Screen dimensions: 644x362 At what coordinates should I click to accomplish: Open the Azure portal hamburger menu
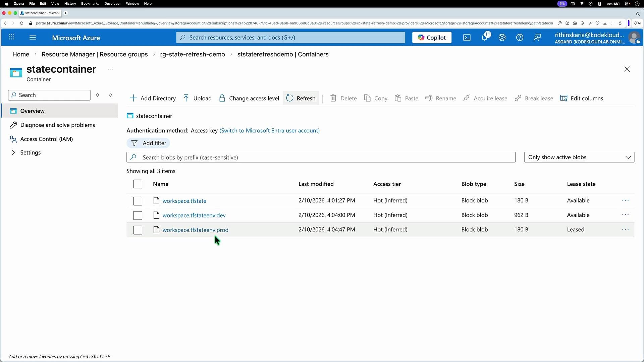(33, 38)
